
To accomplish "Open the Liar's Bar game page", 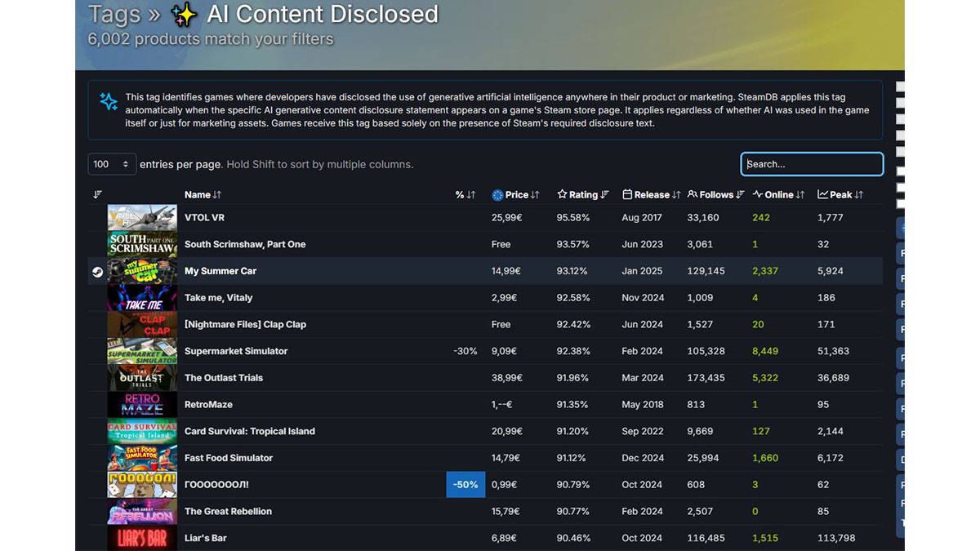I will [204, 538].
